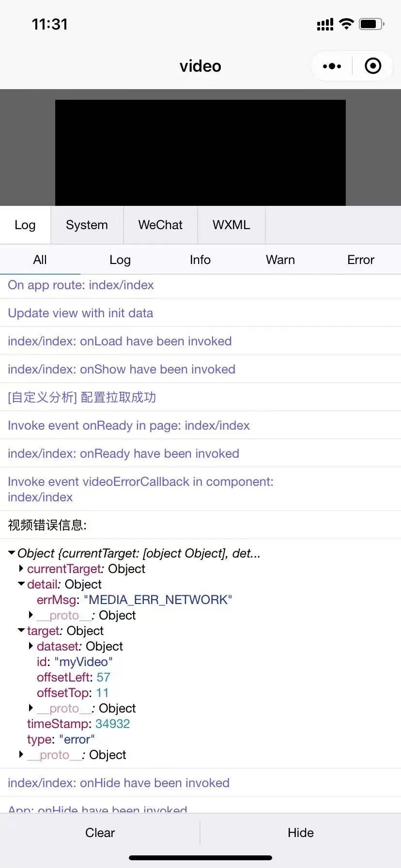Screen dimensions: 401x868
Task: Open the mini program three-dots menu
Action: (x=332, y=66)
